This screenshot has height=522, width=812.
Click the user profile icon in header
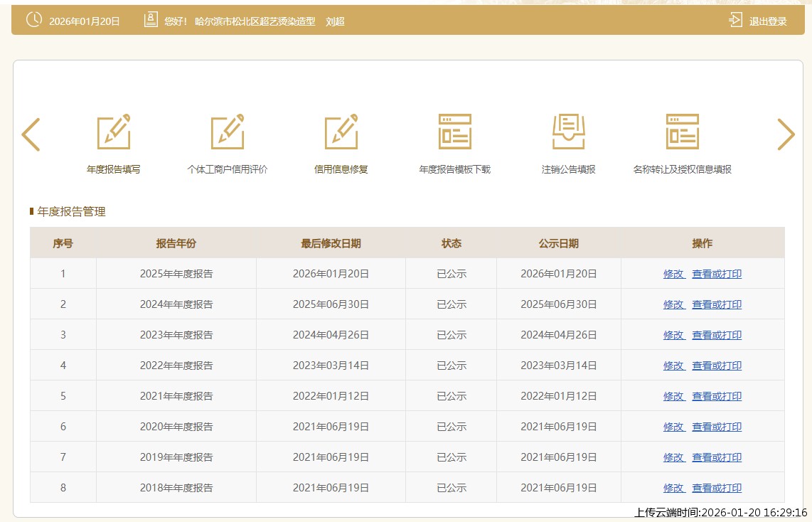151,20
